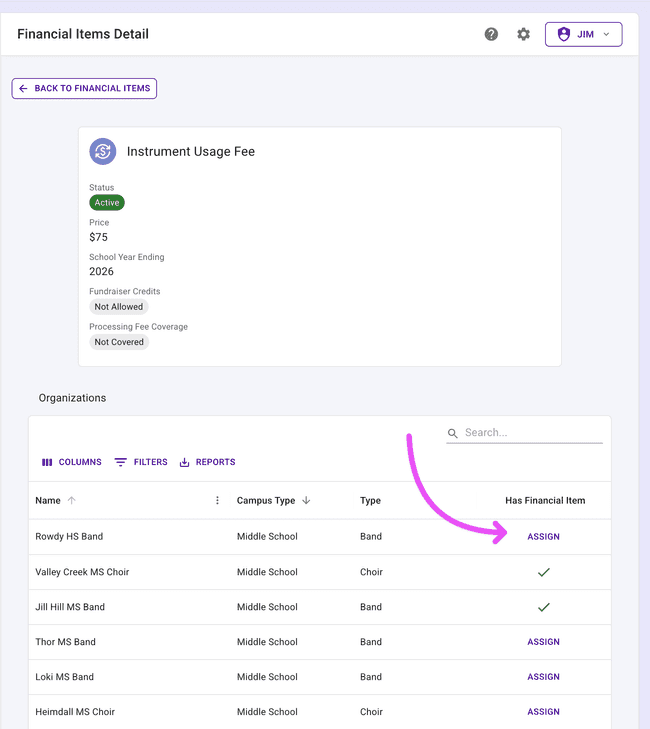Screen dimensions: 650x729
Task: Click the Not Allowed fundraiser credits chip
Action: 119,307
